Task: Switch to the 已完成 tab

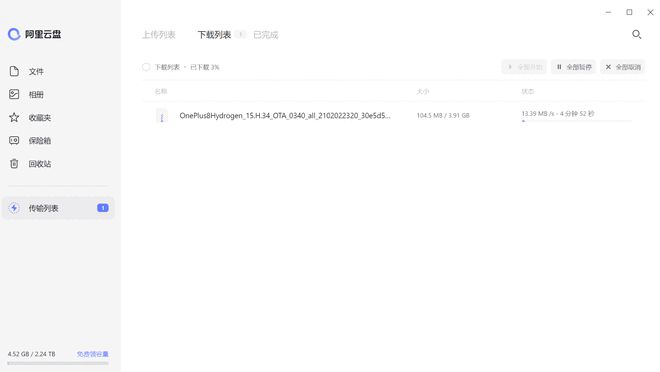Action: [266, 35]
